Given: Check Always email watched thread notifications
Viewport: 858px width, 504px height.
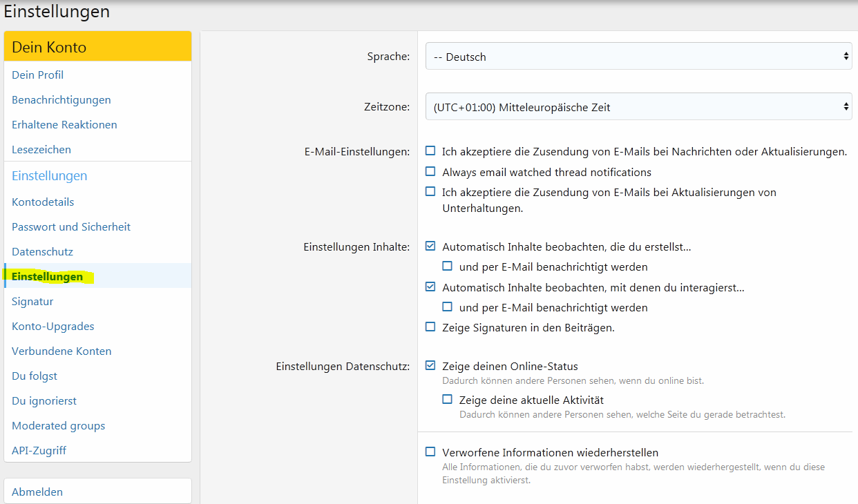Looking at the screenshot, I should pyautogui.click(x=430, y=171).
